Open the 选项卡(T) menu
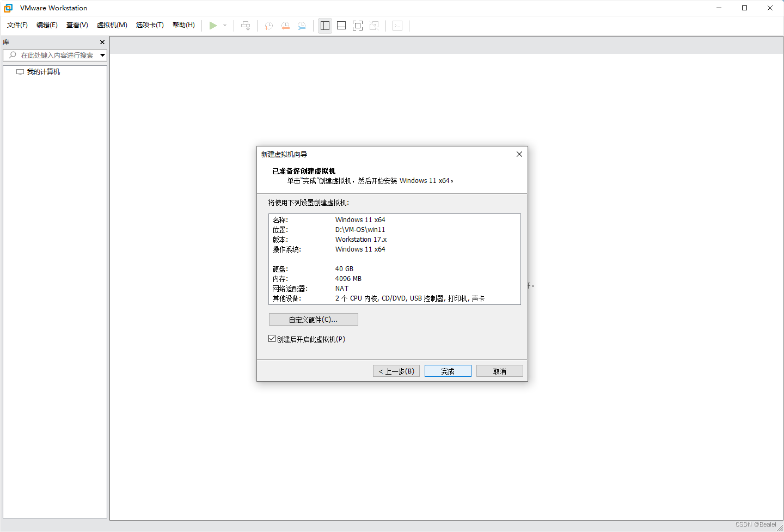This screenshot has height=532, width=784. (150, 25)
